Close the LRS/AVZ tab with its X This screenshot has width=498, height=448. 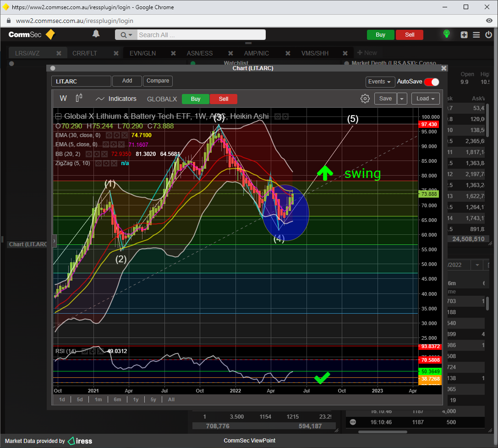point(59,53)
